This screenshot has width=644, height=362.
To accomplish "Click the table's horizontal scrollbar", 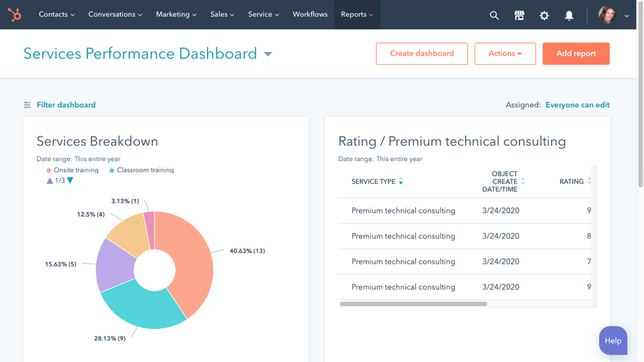I will (413, 303).
